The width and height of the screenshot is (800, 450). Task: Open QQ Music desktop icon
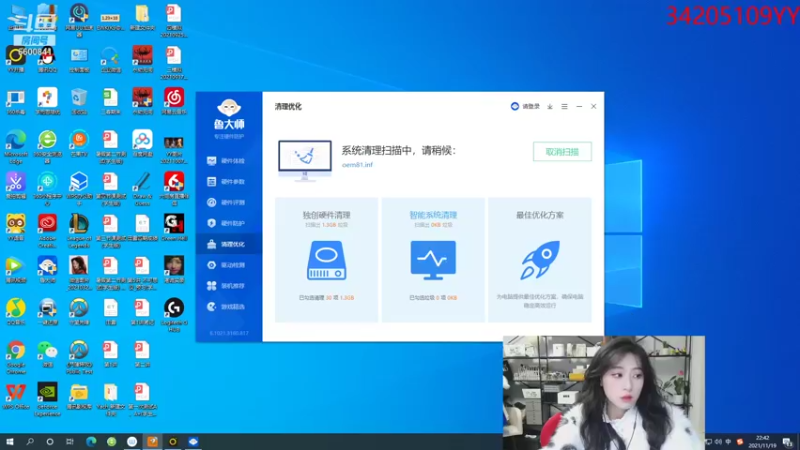point(15,311)
